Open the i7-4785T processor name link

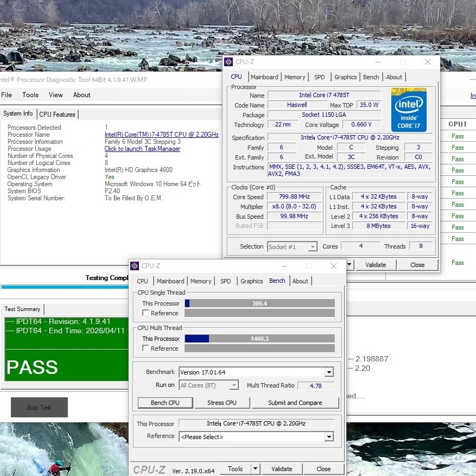click(x=162, y=135)
